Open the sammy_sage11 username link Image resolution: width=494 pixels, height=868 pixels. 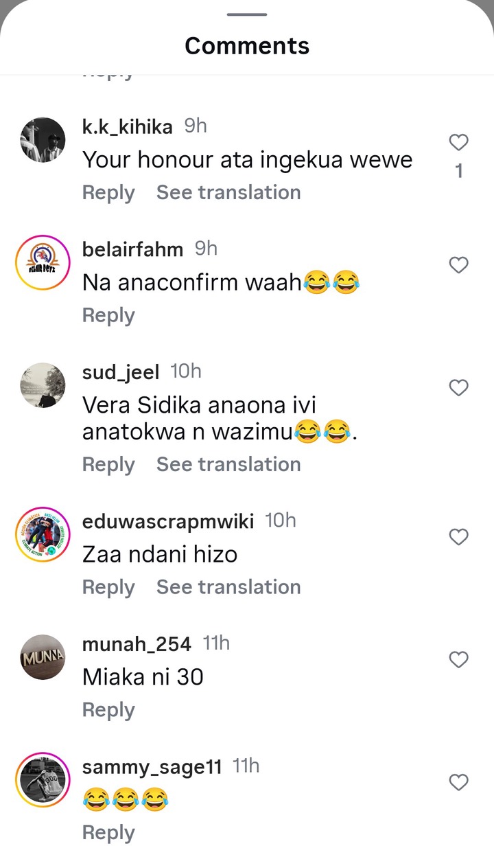tap(152, 767)
